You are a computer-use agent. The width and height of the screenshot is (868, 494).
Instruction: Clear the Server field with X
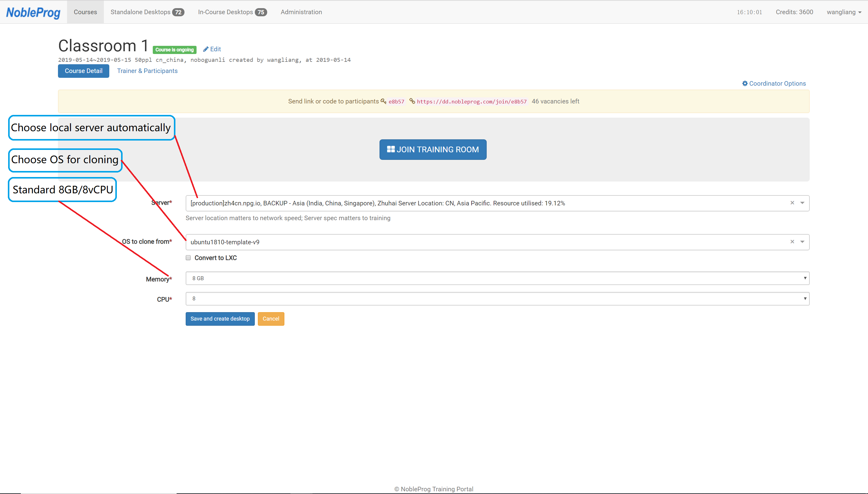[792, 203]
